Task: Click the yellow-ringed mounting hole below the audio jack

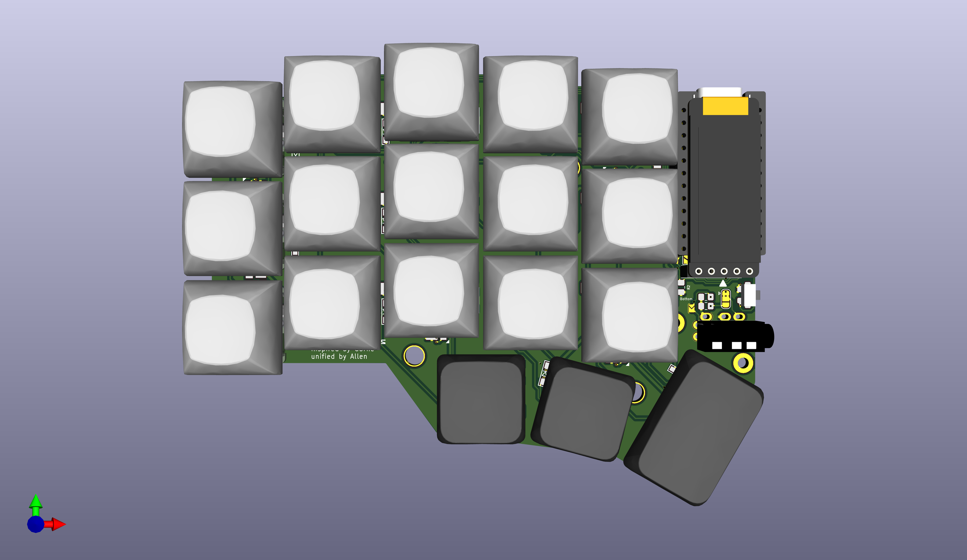Action: coord(743,363)
